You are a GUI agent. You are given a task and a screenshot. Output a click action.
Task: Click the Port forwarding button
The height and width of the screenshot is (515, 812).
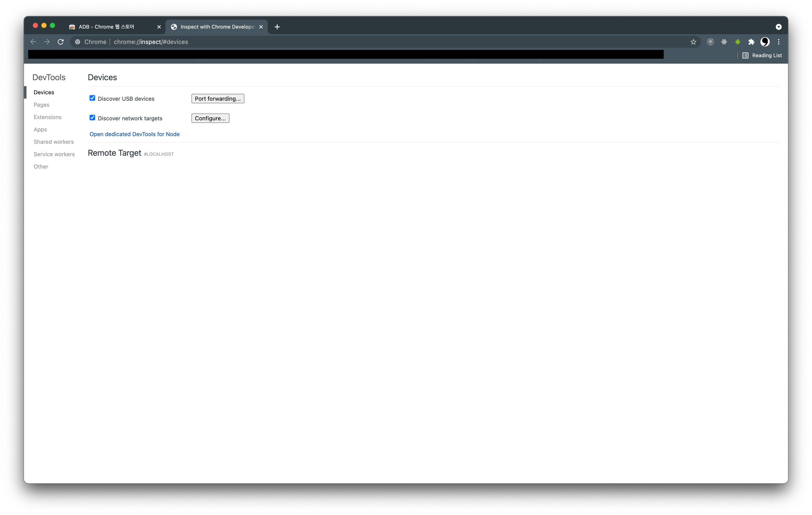[x=217, y=98]
